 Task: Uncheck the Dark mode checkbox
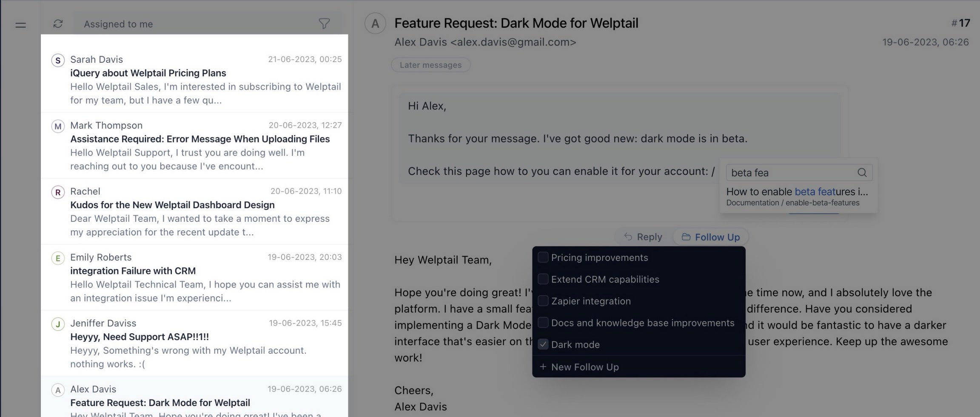coord(543,344)
